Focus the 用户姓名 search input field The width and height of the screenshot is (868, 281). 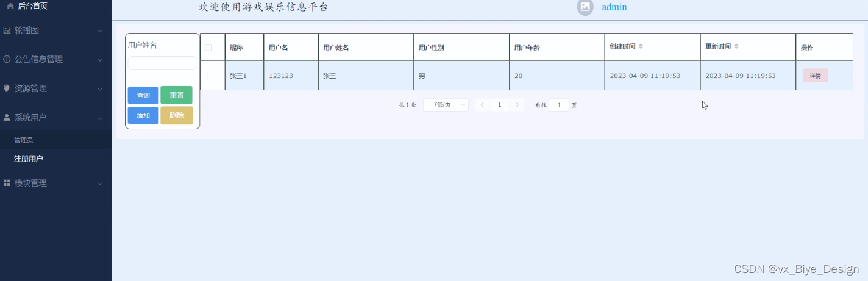coord(163,63)
